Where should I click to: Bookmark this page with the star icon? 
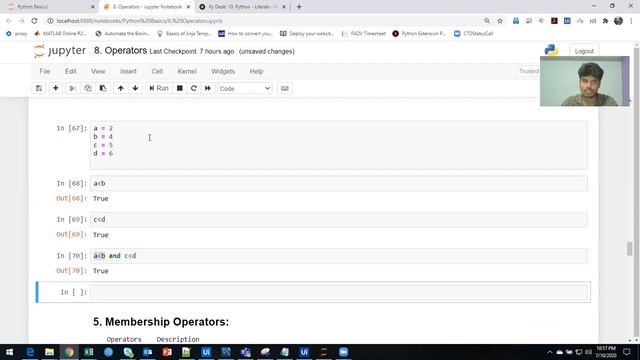point(500,21)
